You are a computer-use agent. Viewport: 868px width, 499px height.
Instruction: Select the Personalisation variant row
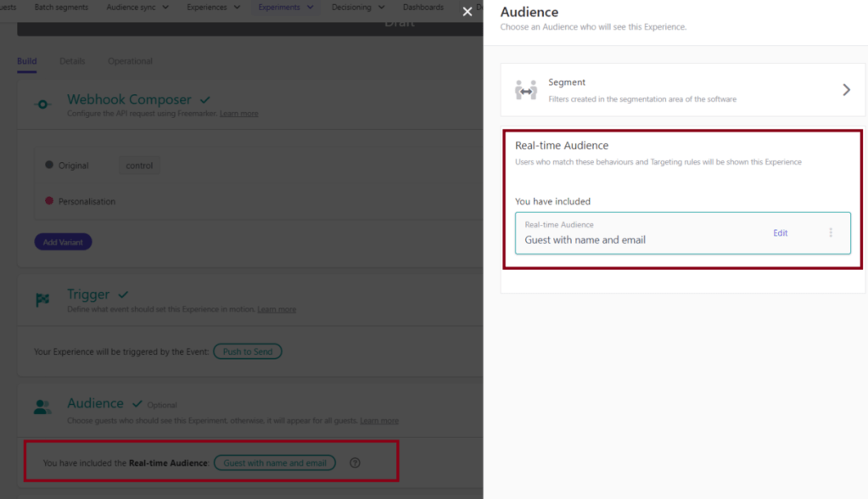[x=87, y=202]
